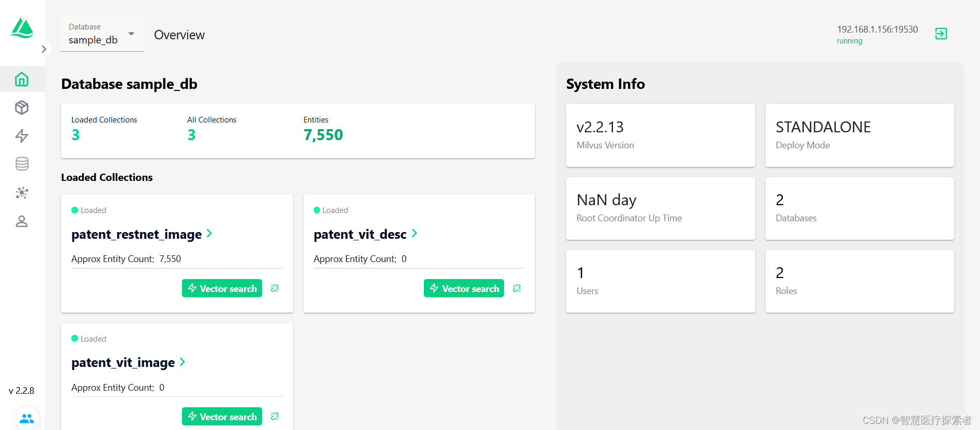Click the Milvus logo at top left
Image resolution: width=980 pixels, height=430 pixels.
[22, 28]
